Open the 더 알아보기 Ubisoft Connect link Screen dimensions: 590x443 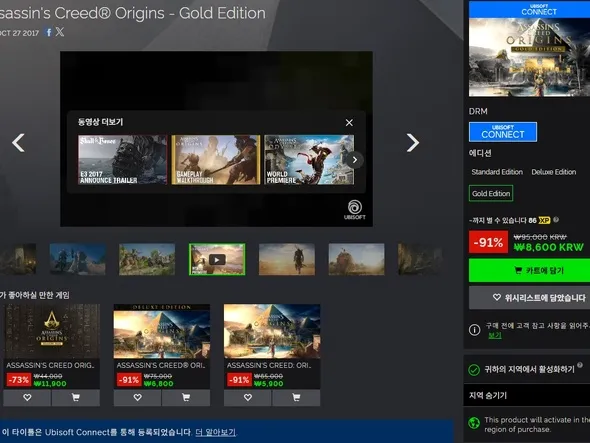click(x=216, y=432)
